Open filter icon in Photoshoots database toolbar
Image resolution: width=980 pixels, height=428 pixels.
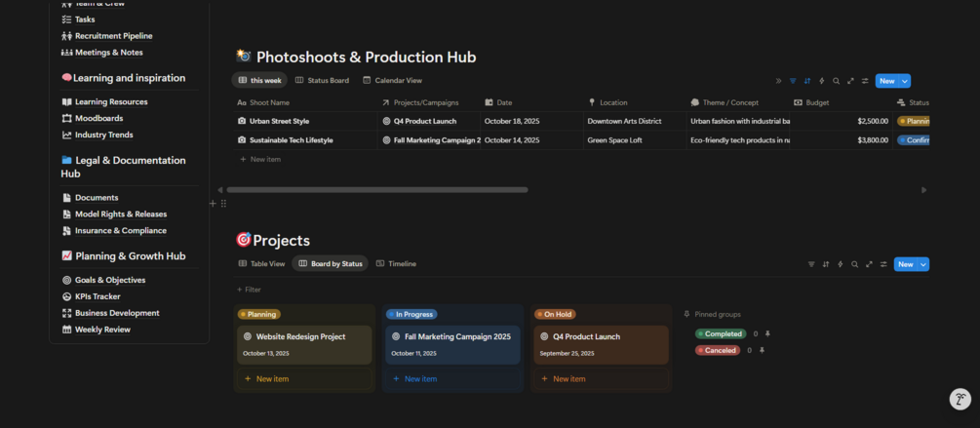(793, 81)
